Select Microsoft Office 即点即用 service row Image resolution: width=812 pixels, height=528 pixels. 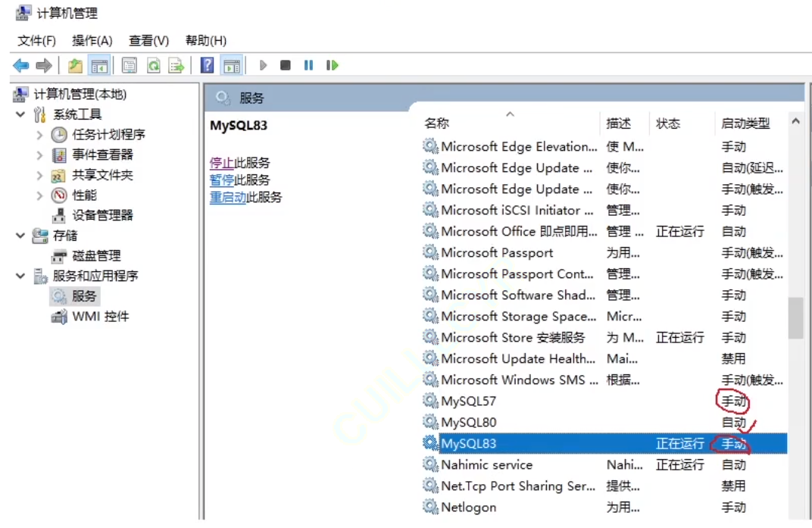coord(604,232)
